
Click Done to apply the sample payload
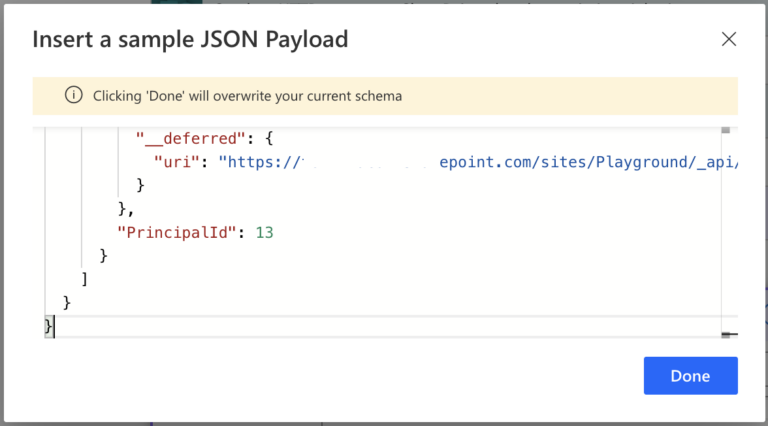691,376
